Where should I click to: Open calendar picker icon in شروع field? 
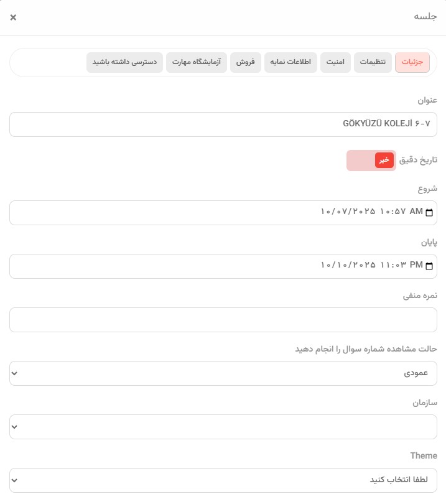click(429, 212)
